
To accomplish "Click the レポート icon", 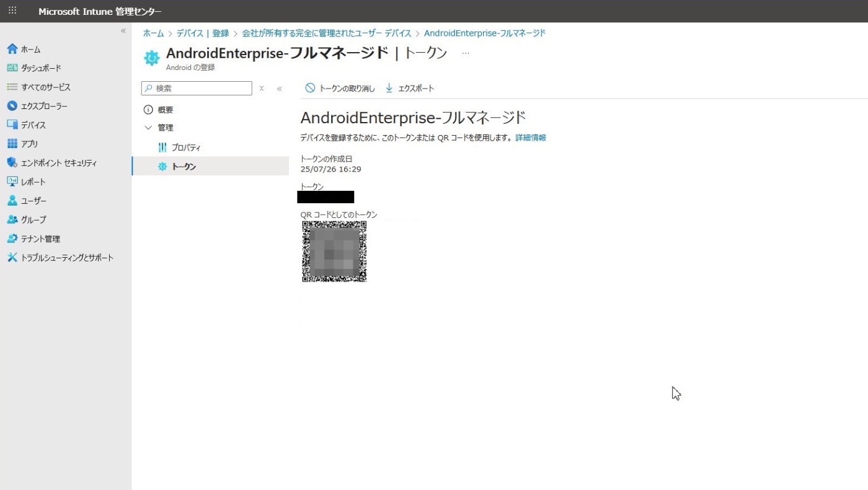I will point(12,182).
